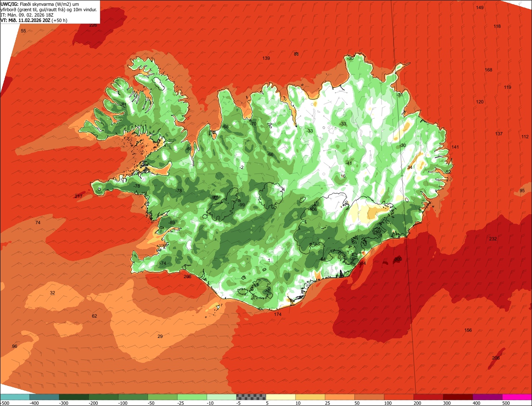Click the light green legend swatch between -25 and -10
The image size is (532, 406).
click(192, 397)
